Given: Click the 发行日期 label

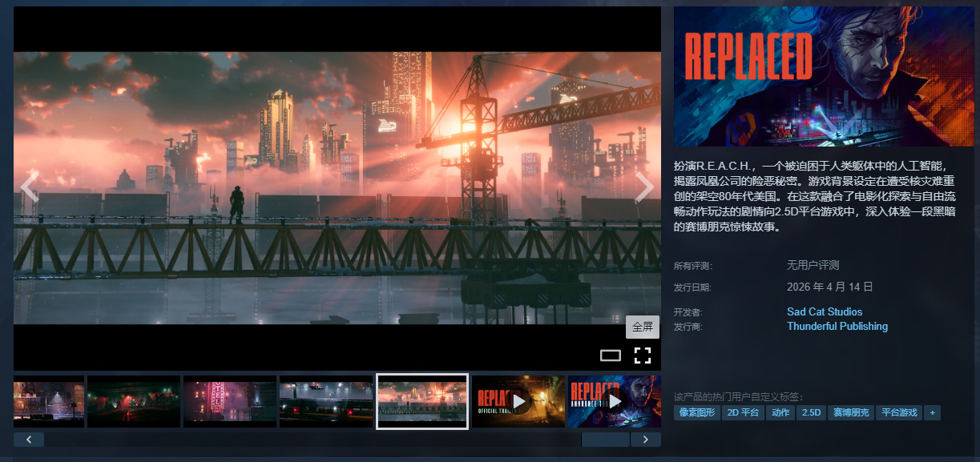Looking at the screenshot, I should [693, 287].
